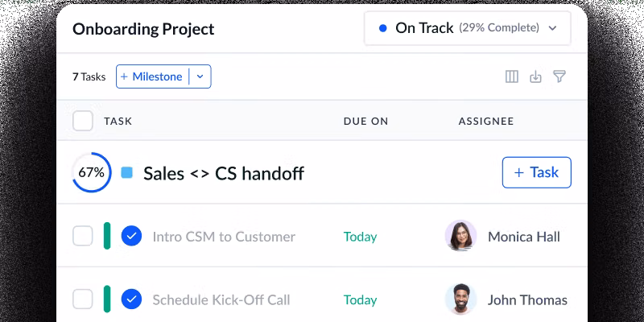Click the light blue milestone color square

126,172
